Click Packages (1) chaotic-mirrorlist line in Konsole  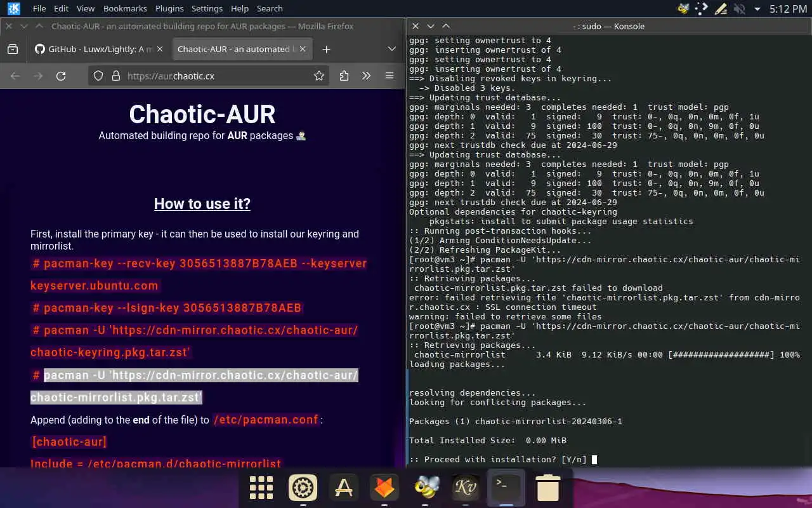click(516, 421)
